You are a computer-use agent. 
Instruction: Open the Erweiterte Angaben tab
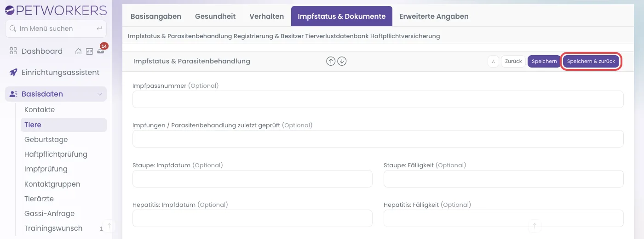tap(434, 16)
